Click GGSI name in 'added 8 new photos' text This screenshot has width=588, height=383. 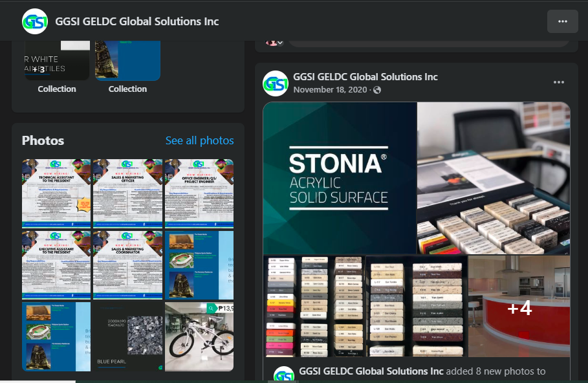pyautogui.click(x=371, y=371)
